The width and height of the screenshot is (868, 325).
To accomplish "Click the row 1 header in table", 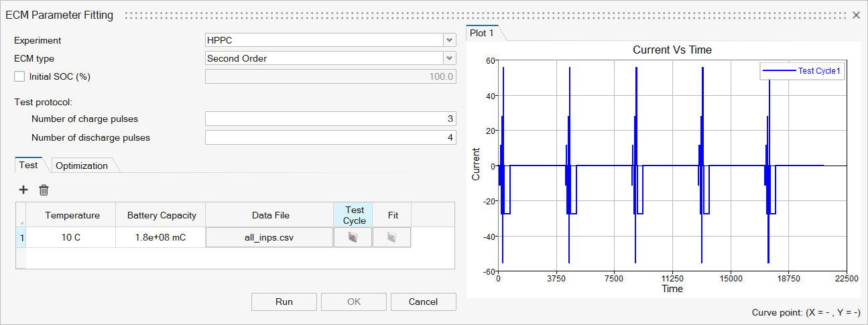I will (21, 237).
